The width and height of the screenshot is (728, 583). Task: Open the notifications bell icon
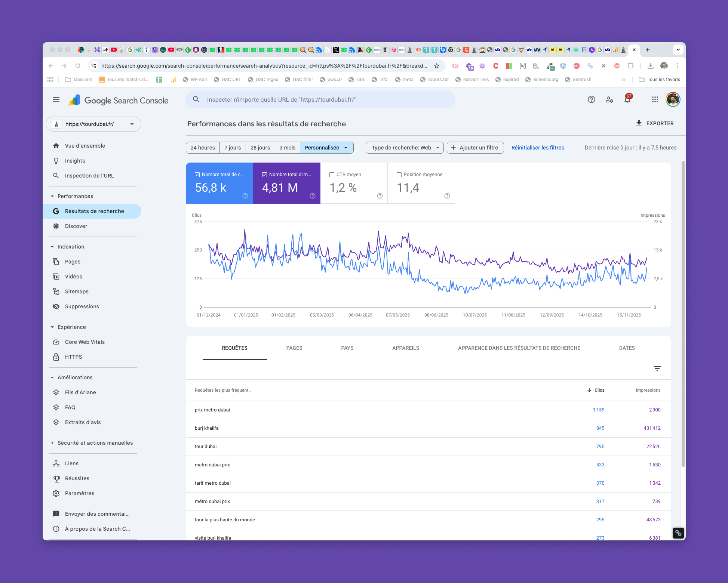627,100
